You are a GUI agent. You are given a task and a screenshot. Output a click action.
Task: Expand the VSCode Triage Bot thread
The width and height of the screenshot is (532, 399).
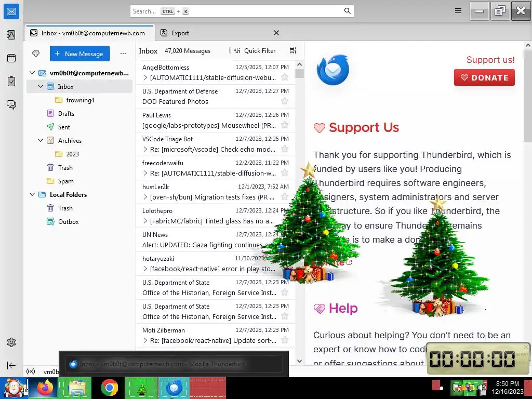[145, 149]
